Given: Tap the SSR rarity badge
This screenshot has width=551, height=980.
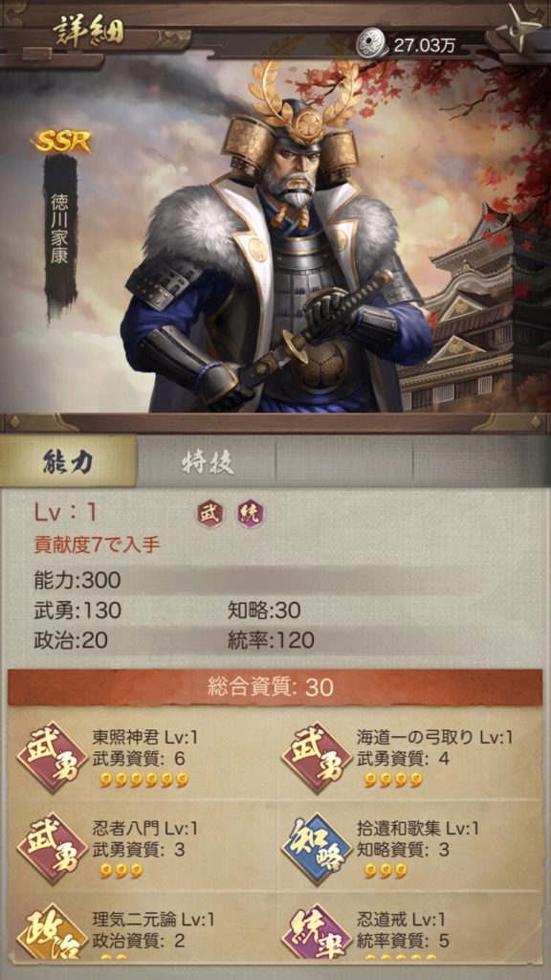Looking at the screenshot, I should 60,142.
